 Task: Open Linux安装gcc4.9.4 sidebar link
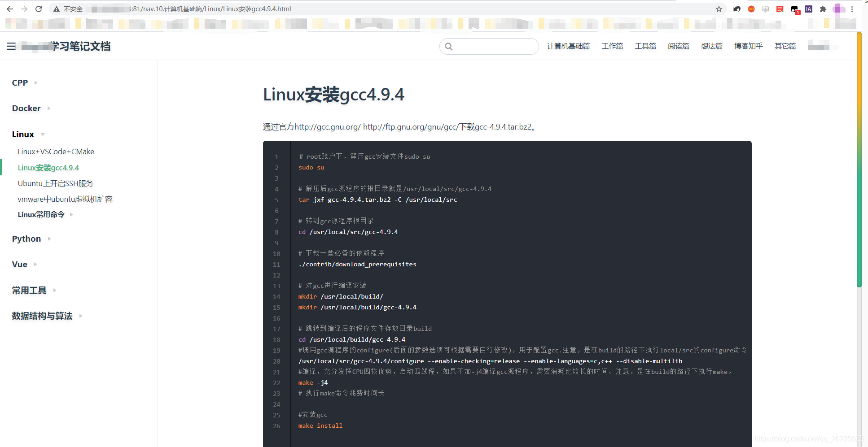click(48, 168)
